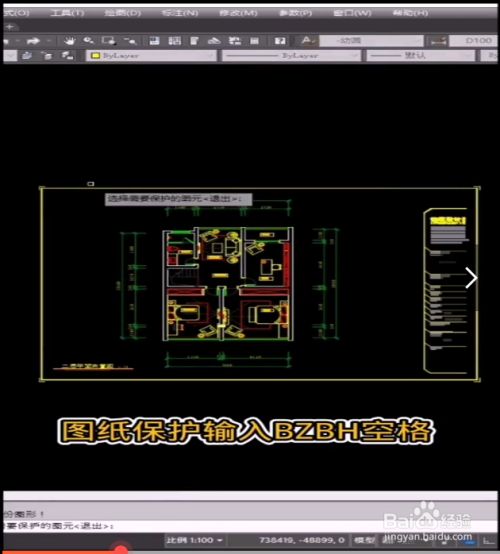Image resolution: width=500 pixels, height=554 pixels.
Task: Click the question mark help icon
Action: [280, 41]
